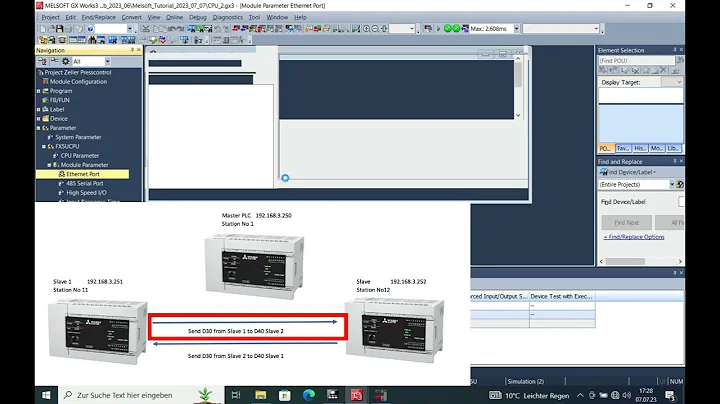Select Module Configuration tree item

click(78, 82)
